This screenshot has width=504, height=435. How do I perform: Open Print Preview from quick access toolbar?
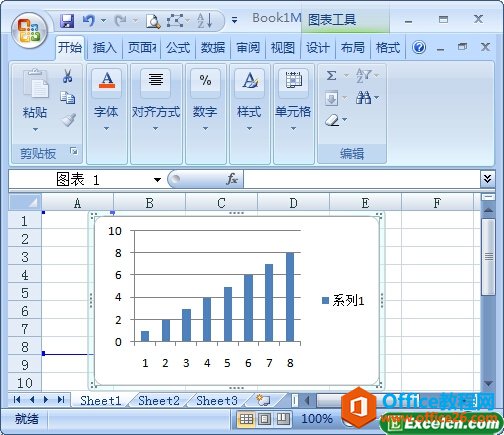tap(153, 21)
